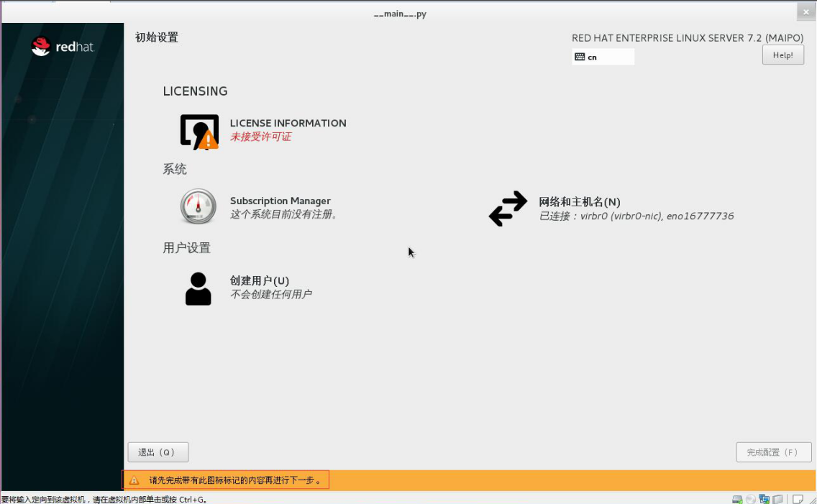Click the 初始设置 page title
The width and height of the screenshot is (817, 504).
[156, 37]
